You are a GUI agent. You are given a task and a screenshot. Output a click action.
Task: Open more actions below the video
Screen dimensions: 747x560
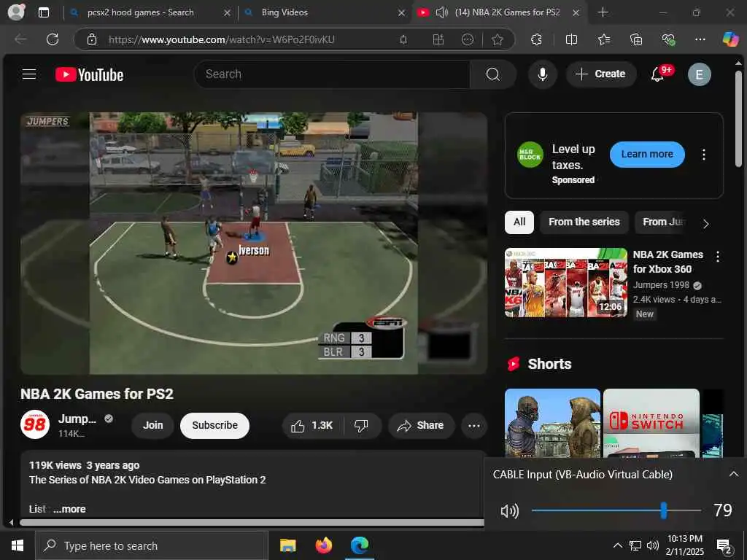click(x=474, y=426)
